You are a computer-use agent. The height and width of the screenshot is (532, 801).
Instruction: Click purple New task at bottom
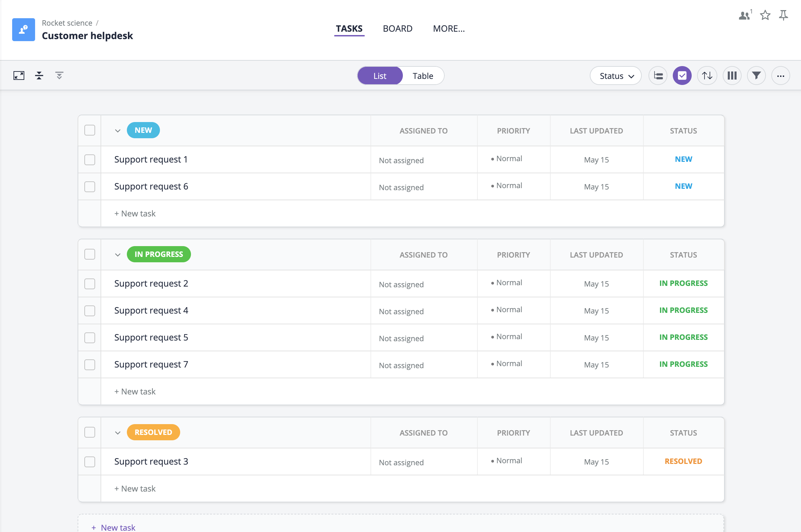(113, 527)
